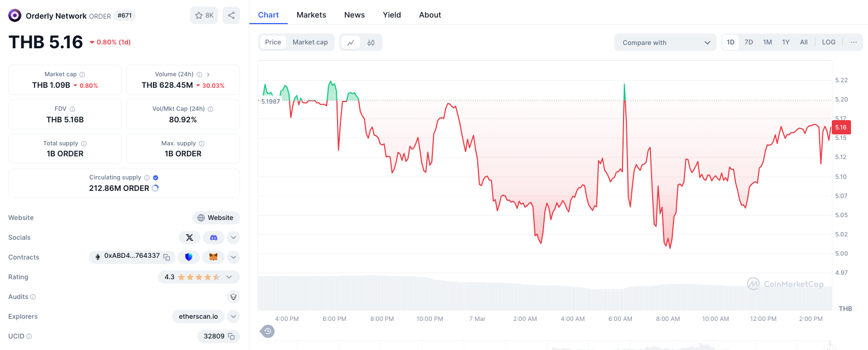Add token to MetaMask fox icon
The height and width of the screenshot is (350, 868).
pos(214,257)
